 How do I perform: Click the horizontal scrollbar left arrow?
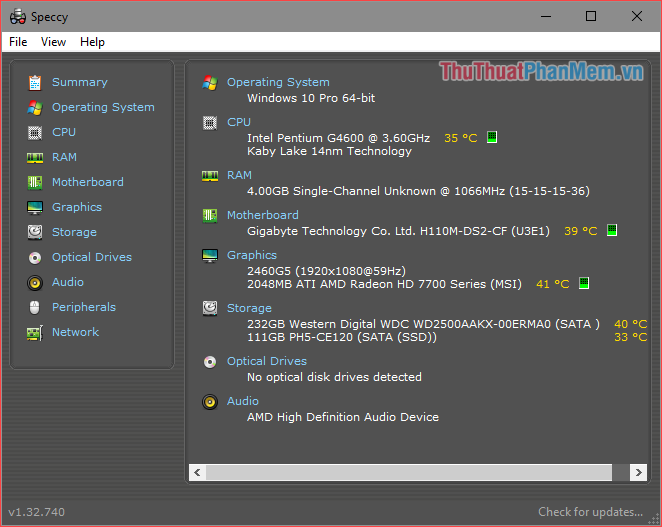pyautogui.click(x=197, y=472)
